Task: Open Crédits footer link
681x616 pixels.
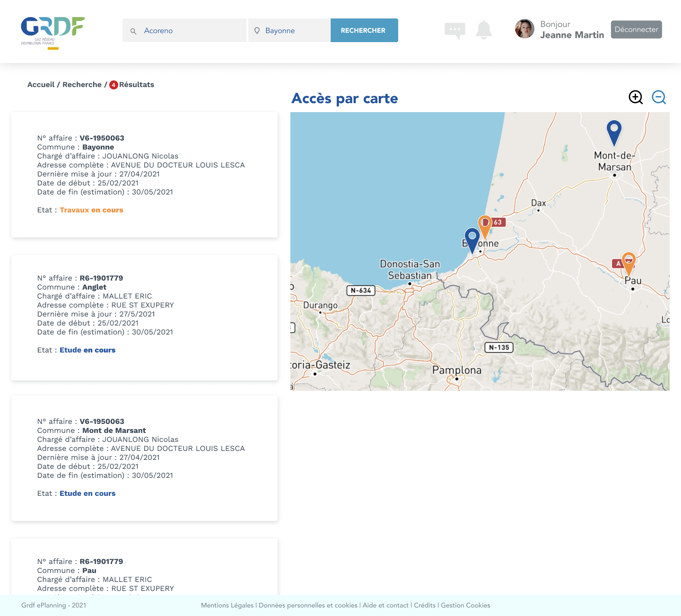Action: 425,605
